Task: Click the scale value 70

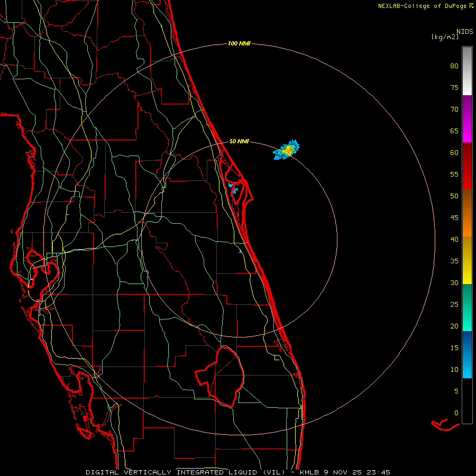Action: coord(454,109)
